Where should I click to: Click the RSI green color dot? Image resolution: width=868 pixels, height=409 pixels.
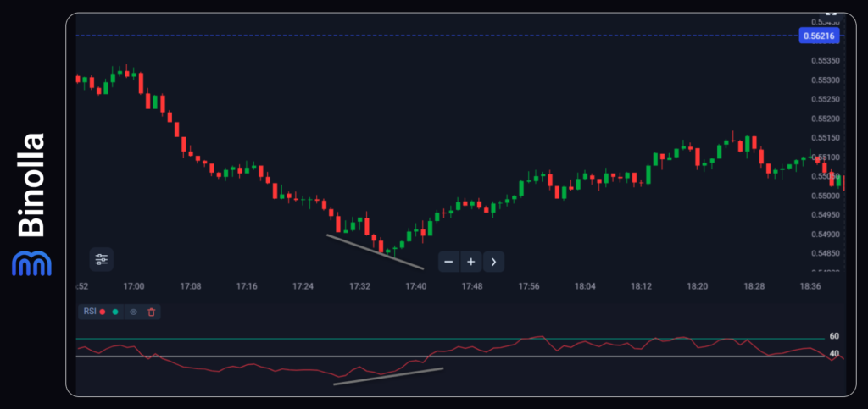(115, 312)
